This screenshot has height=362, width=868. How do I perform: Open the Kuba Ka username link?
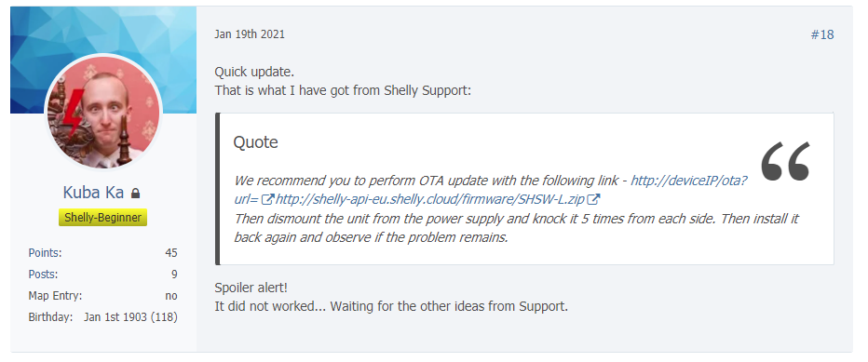95,193
